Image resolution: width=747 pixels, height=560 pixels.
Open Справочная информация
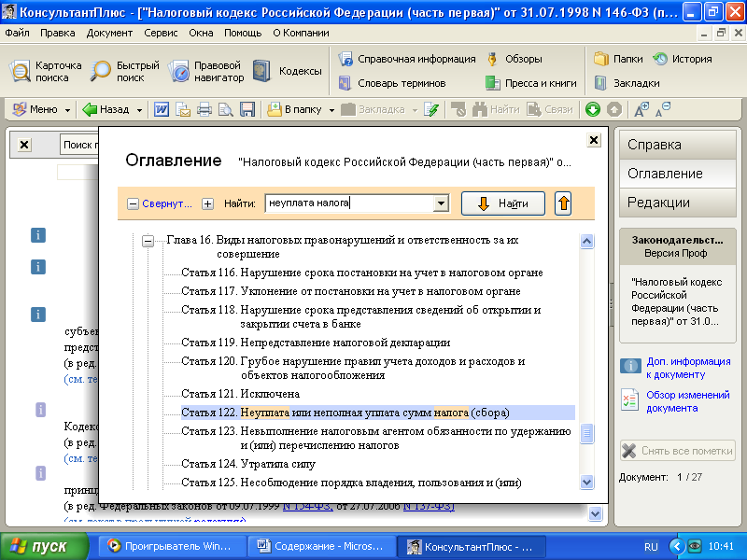pyautogui.click(x=407, y=59)
